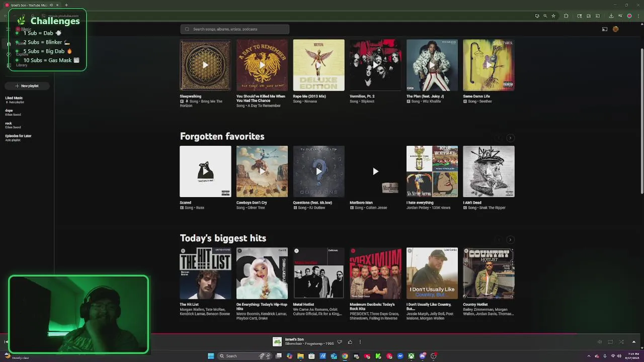Open the Windows Start menu
644x362 pixels.
[211, 356]
